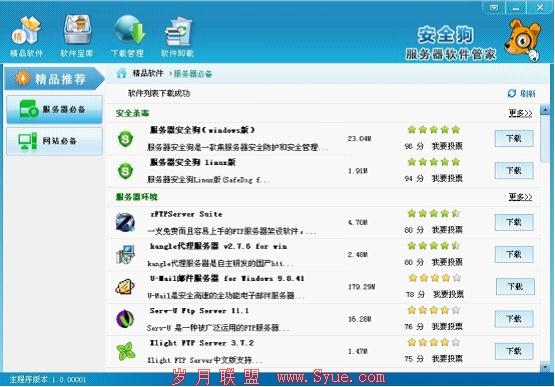Image resolution: width=555 pixels, height=387 pixels.
Task: Click the refresh arrows icon
Action: [511, 93]
